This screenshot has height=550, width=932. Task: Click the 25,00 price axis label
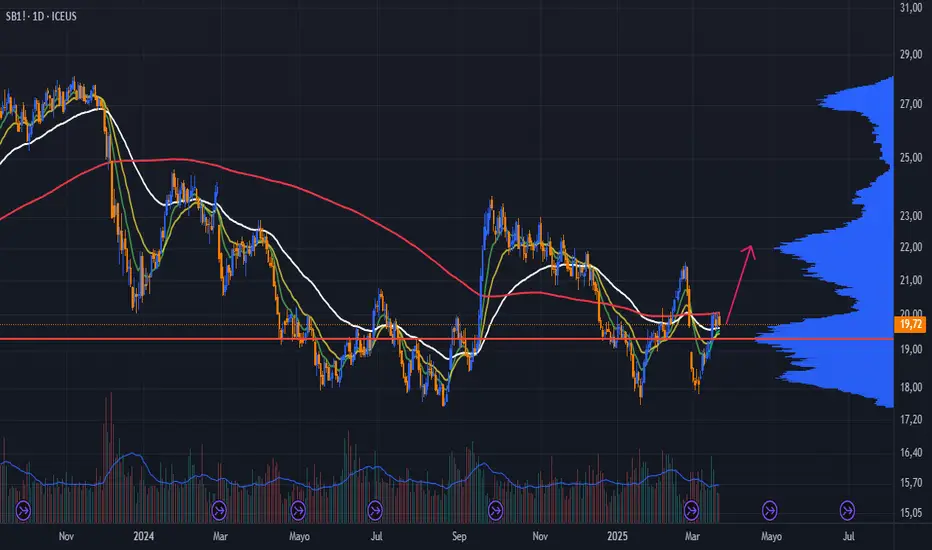(911, 158)
